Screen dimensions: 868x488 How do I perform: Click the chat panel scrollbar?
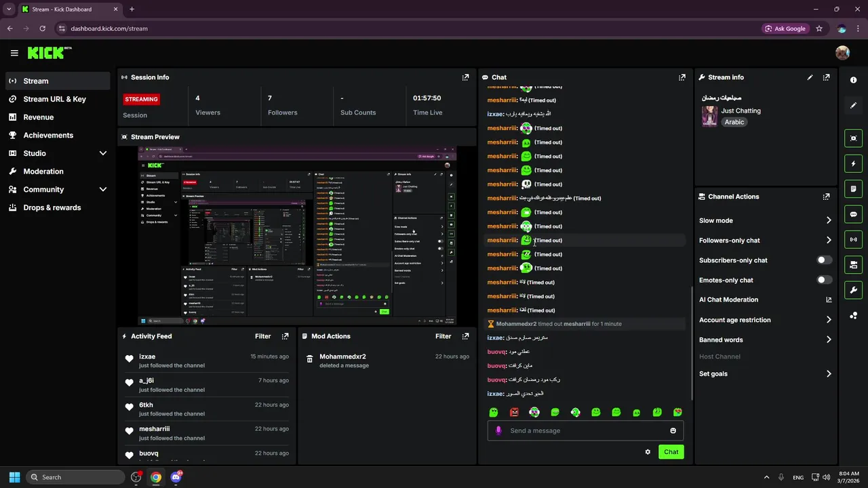(x=691, y=343)
